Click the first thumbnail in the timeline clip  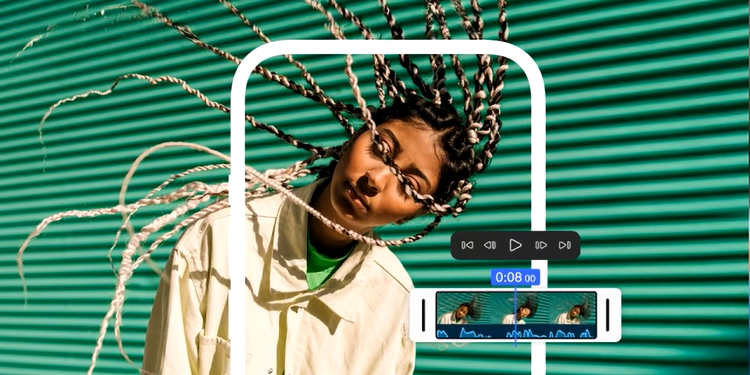pyautogui.click(x=463, y=309)
